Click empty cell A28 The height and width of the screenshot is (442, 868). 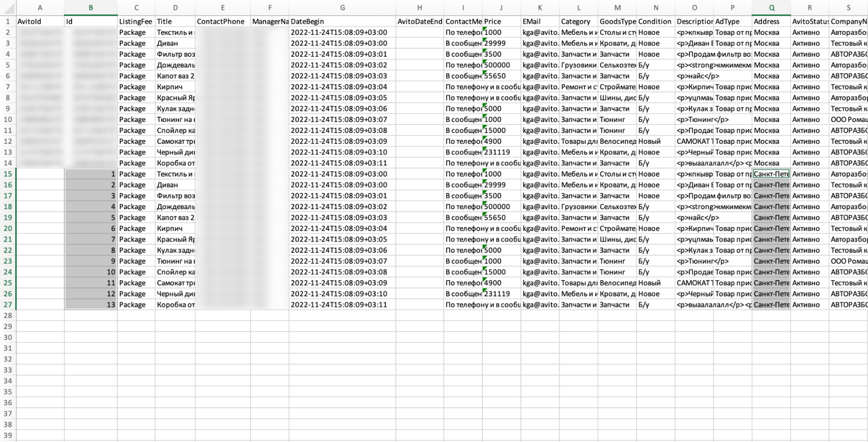[40, 316]
